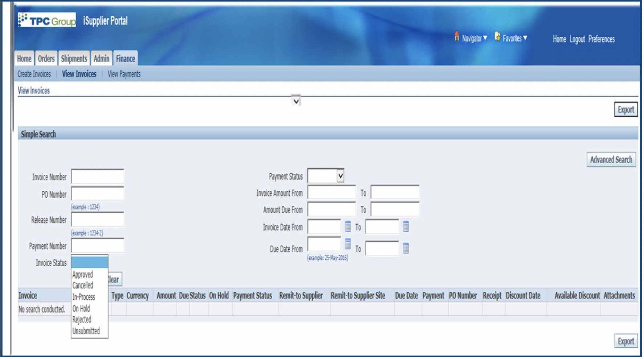The height and width of the screenshot is (359, 644).
Task: Open the Finance tab
Action: click(125, 59)
